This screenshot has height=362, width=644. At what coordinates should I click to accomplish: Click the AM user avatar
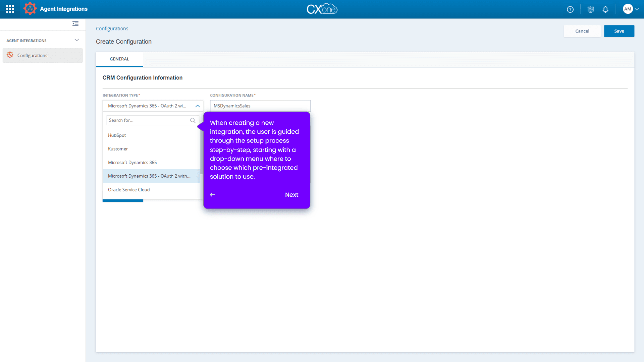pyautogui.click(x=628, y=9)
